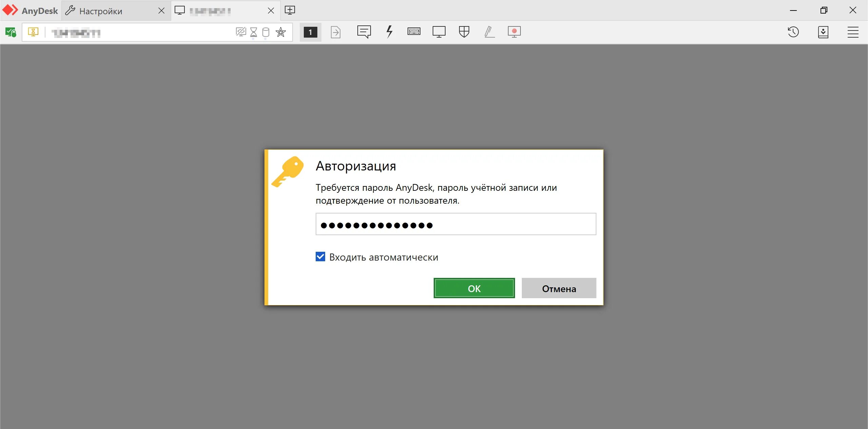Open a new session tab
Viewport: 868px width, 429px height.
tap(290, 10)
